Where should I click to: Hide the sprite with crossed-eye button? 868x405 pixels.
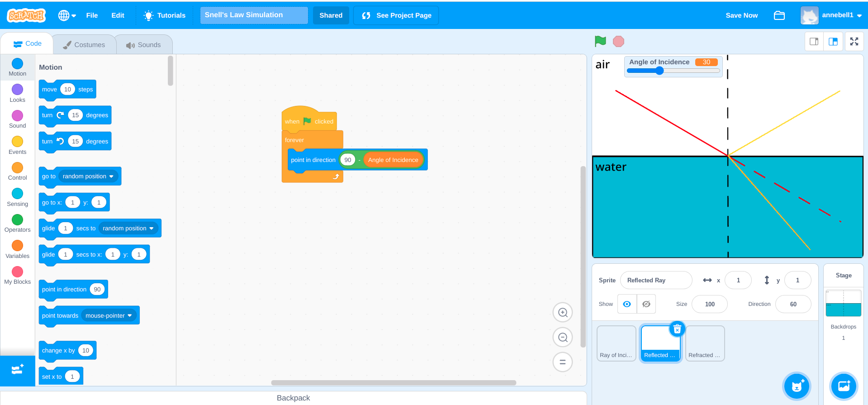coord(646,304)
